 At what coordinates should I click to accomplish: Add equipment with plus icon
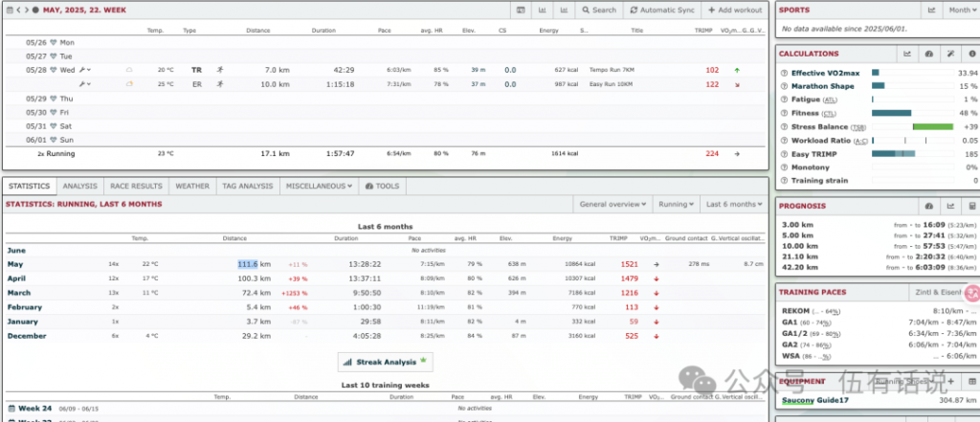tap(948, 381)
